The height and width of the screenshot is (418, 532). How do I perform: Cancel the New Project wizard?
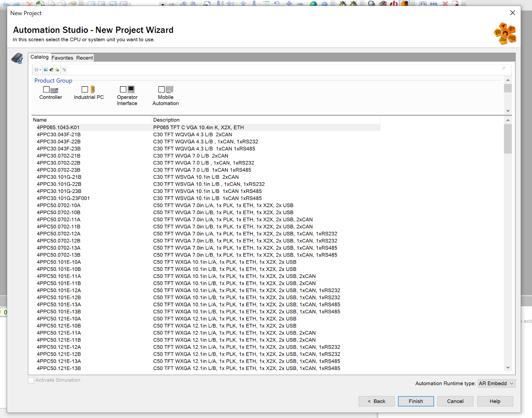[455, 401]
